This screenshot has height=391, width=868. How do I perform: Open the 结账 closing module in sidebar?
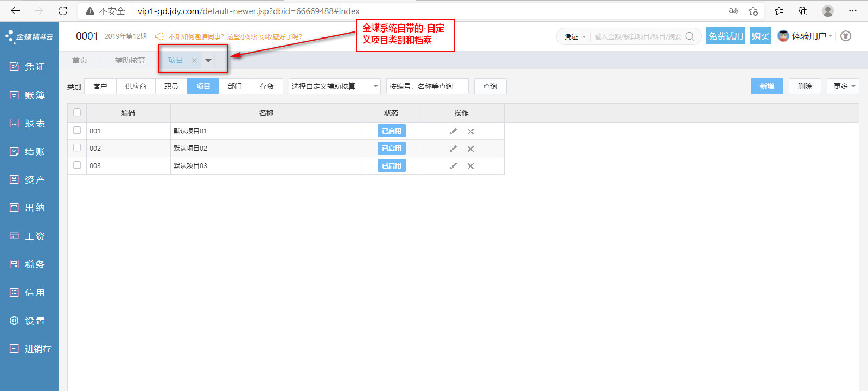(29, 151)
